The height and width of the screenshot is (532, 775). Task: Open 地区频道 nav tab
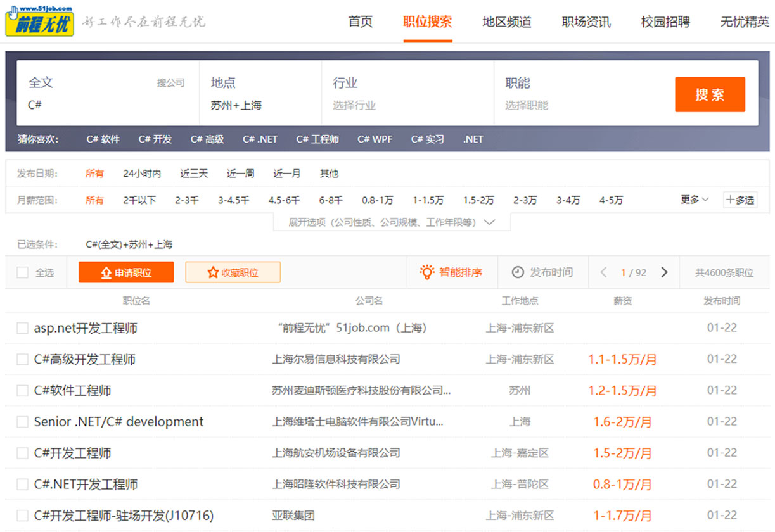pos(507,22)
